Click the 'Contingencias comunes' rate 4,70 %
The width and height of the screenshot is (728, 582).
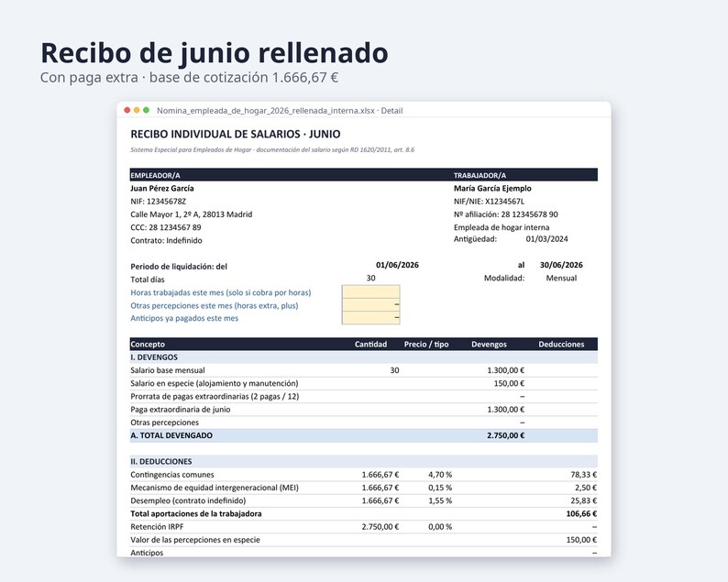440,475
